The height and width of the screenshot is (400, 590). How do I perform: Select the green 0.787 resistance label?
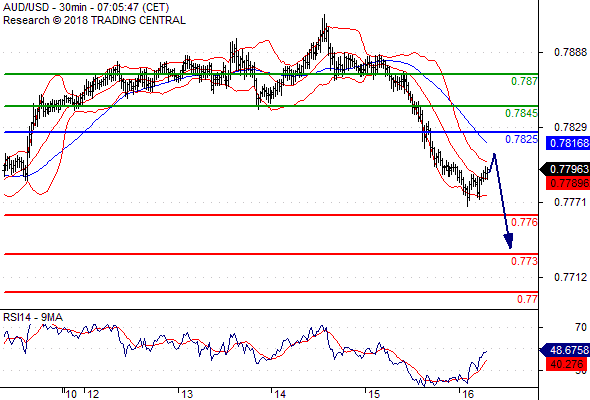click(524, 81)
